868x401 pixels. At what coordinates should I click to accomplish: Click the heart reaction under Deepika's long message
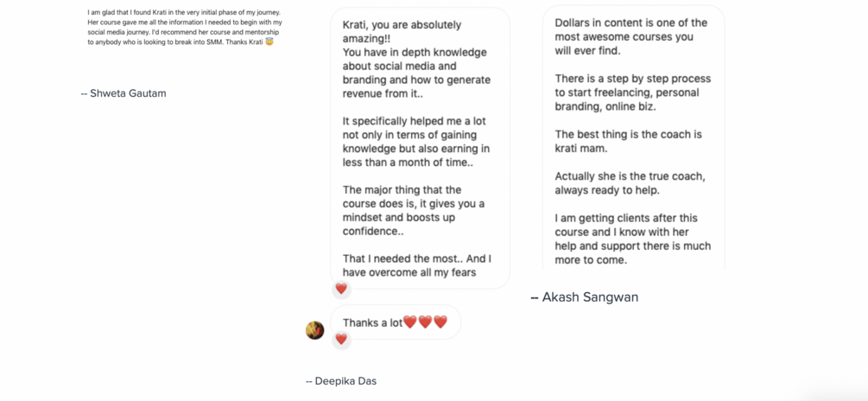pos(341,289)
